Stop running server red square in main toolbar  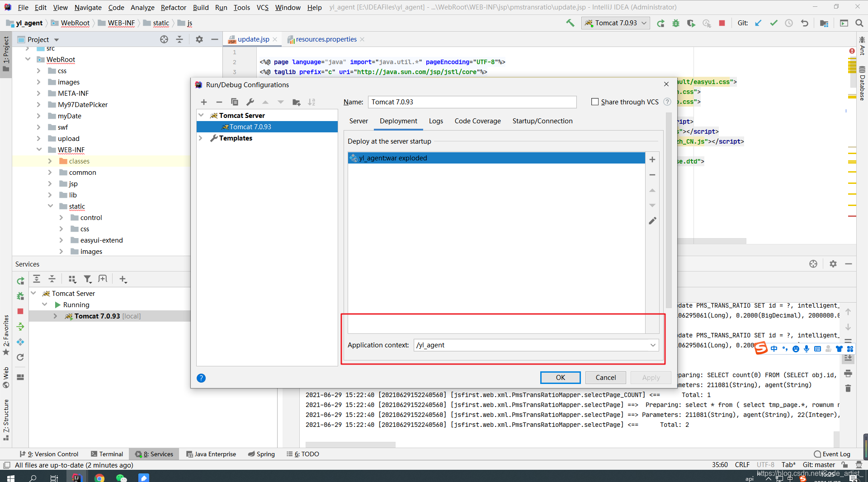(722, 23)
